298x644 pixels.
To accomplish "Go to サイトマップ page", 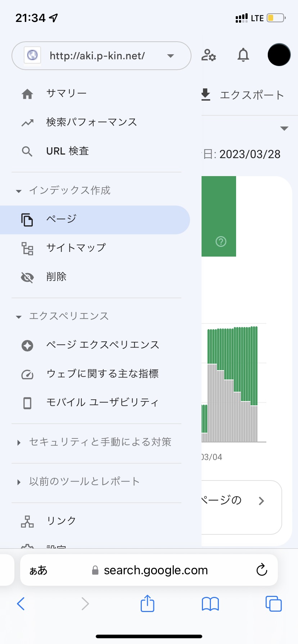I will (76, 248).
